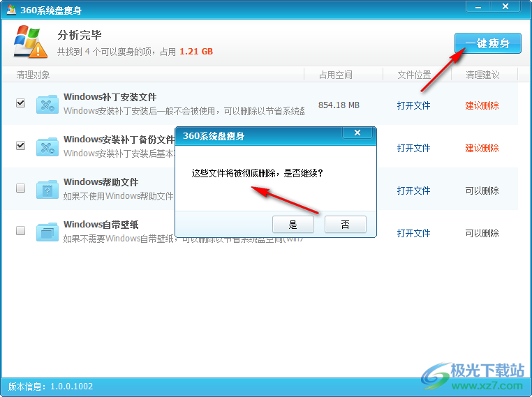This screenshot has width=532, height=397.
Task: Click the Windows自带壁纸 folder icon
Action: point(47,232)
